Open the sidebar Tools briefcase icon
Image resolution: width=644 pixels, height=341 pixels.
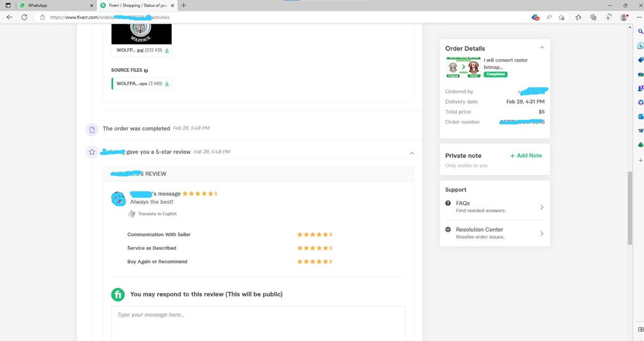[x=640, y=74]
